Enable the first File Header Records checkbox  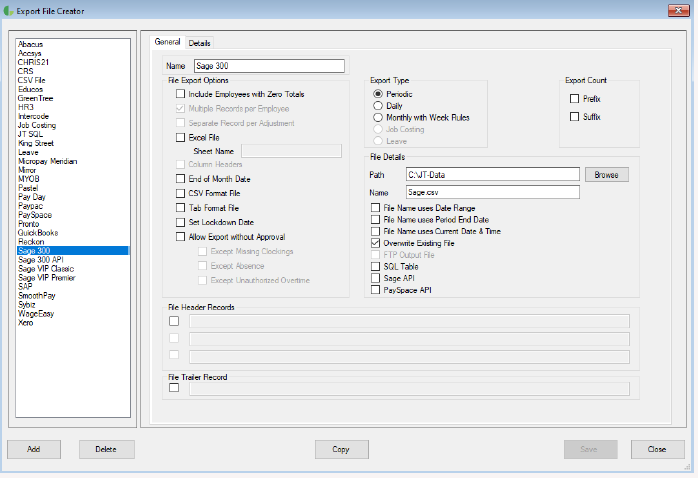click(174, 321)
